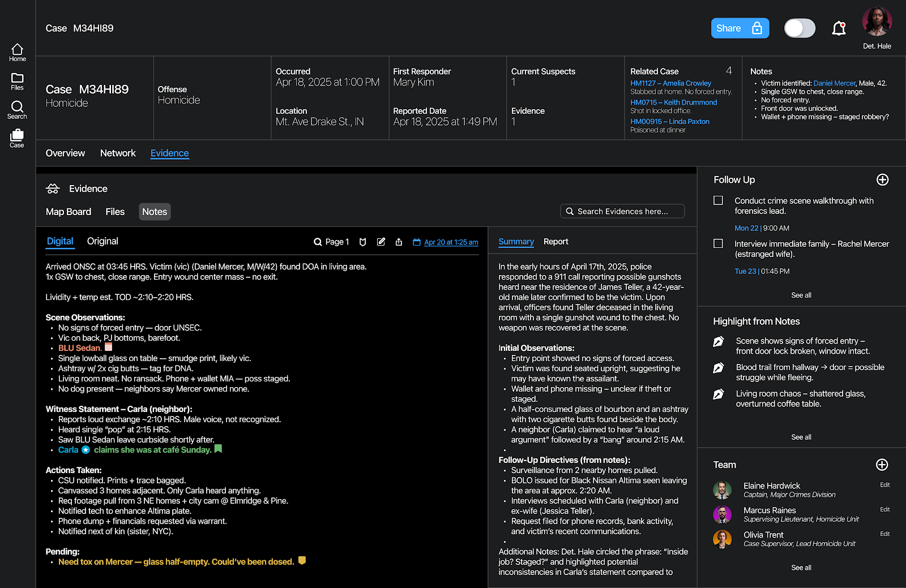Open the Case briefcase sidebar icon
Viewport: 906px width, 588px height.
(x=17, y=139)
